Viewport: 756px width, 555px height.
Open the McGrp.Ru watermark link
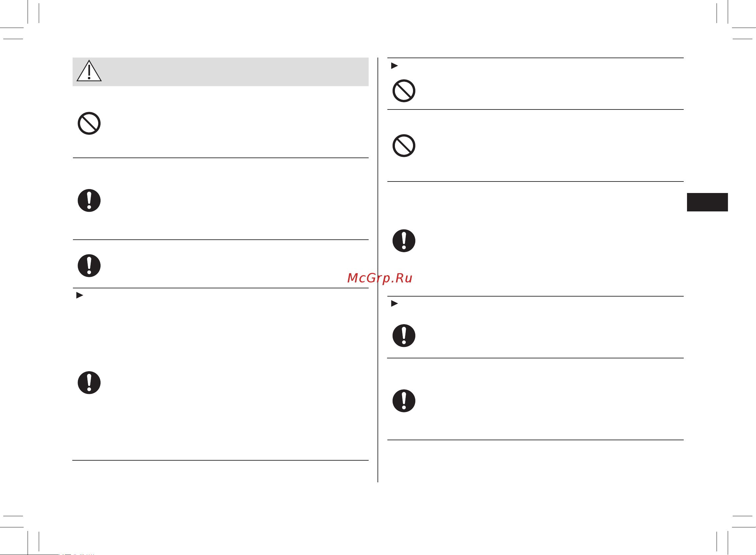click(380, 278)
